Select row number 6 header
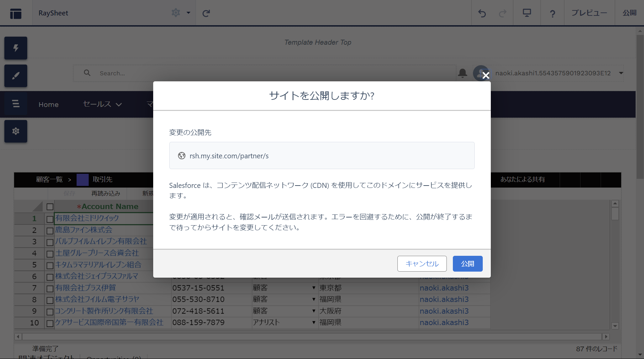 [x=29, y=276]
